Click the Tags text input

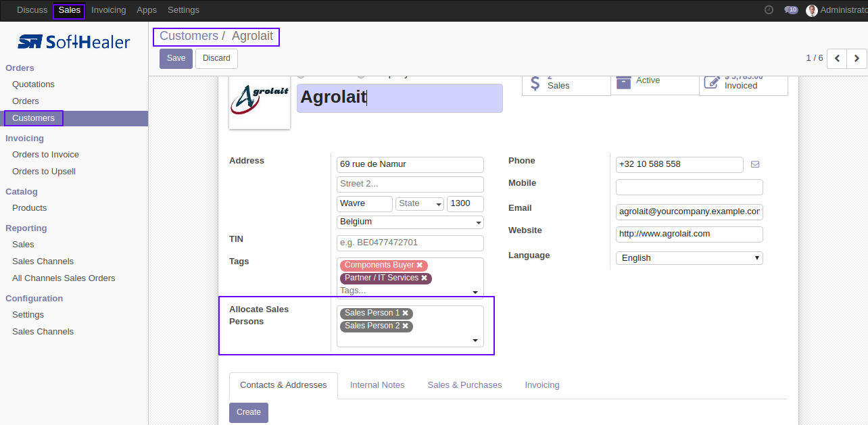pos(404,291)
